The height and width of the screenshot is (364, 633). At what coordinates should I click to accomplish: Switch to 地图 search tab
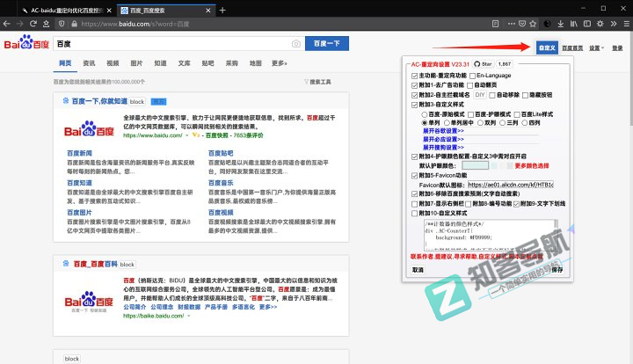coord(256,63)
